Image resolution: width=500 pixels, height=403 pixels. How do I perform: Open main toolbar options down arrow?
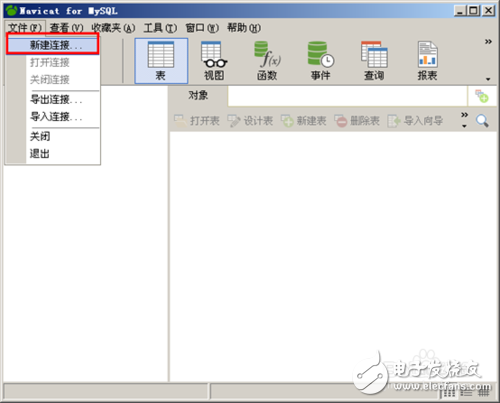(488, 79)
